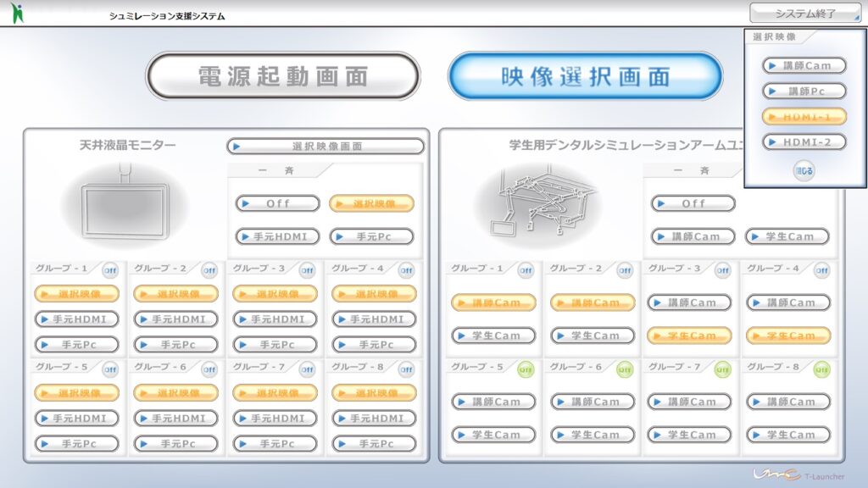Select 講師Cam in the 選択映像 popup
868x488 pixels.
[x=804, y=66]
